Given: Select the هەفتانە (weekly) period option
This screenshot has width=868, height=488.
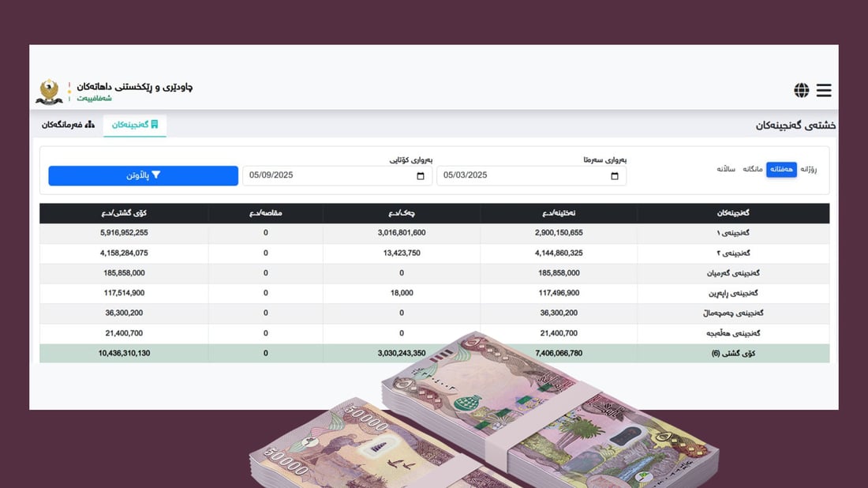Looking at the screenshot, I should 781,170.
